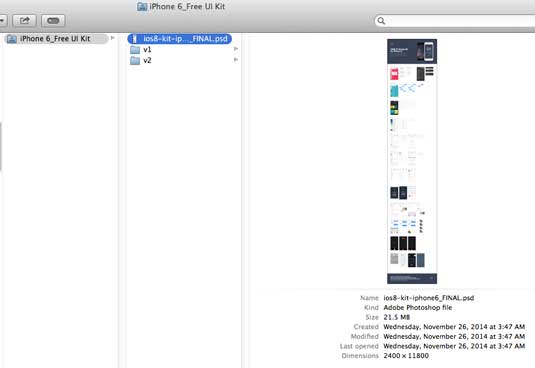Select the v1 folder
This screenshot has height=368, width=535.
pos(184,49)
